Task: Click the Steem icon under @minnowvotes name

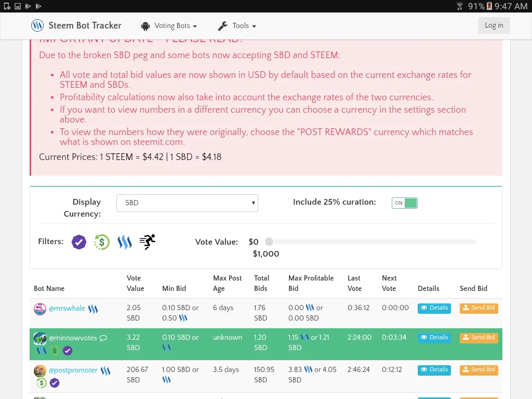Action: coord(42,351)
